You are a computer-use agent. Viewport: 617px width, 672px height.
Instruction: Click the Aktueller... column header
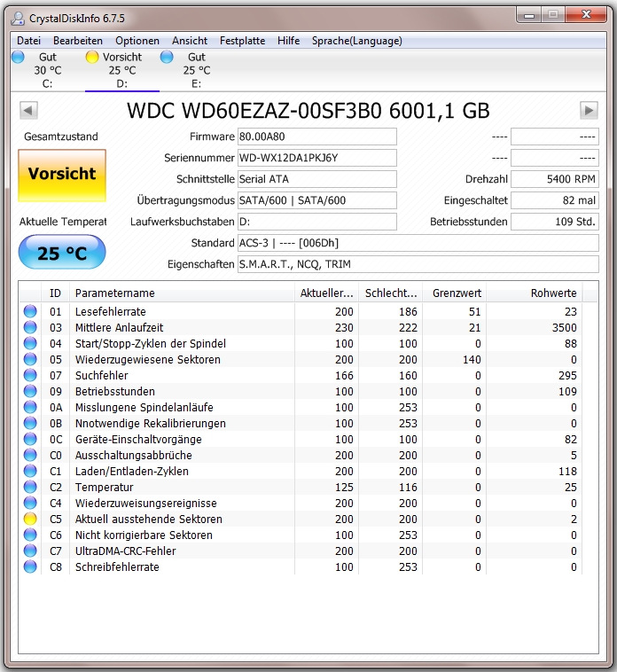(326, 293)
